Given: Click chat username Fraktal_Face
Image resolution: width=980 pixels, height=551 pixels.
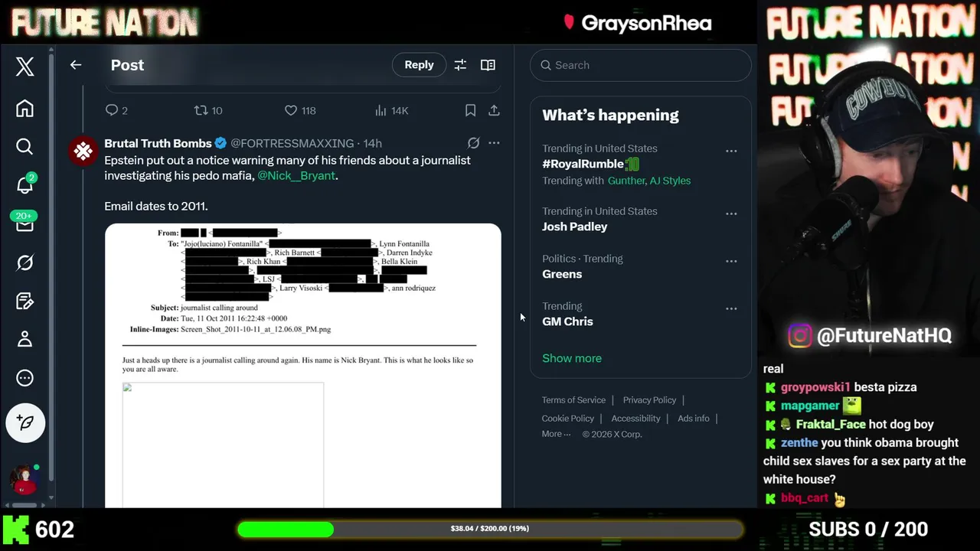Looking at the screenshot, I should (831, 424).
